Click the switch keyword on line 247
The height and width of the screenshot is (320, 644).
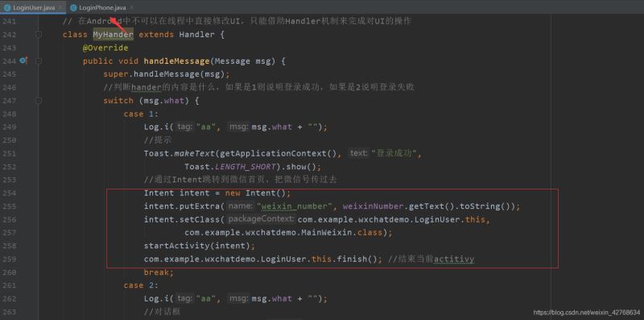pos(118,101)
